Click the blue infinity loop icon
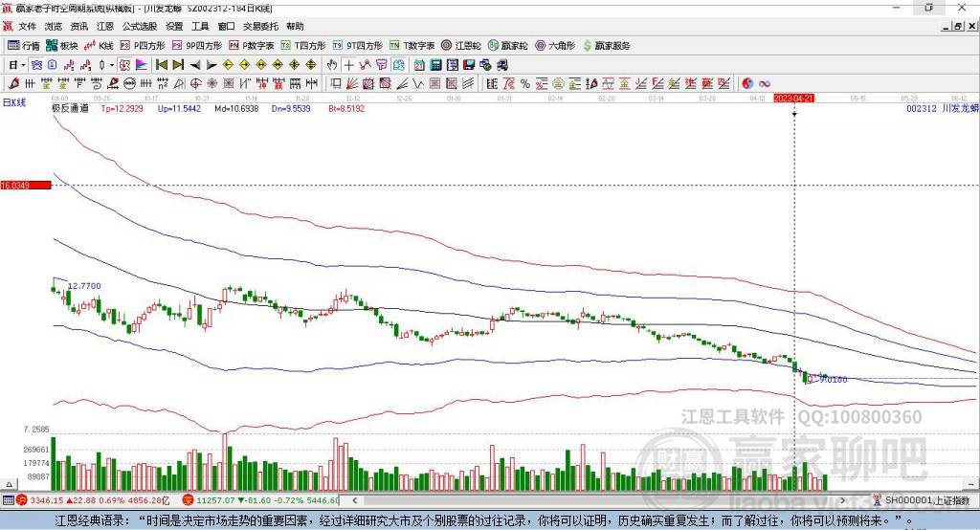Viewport: 980px width, 530px height. click(764, 83)
